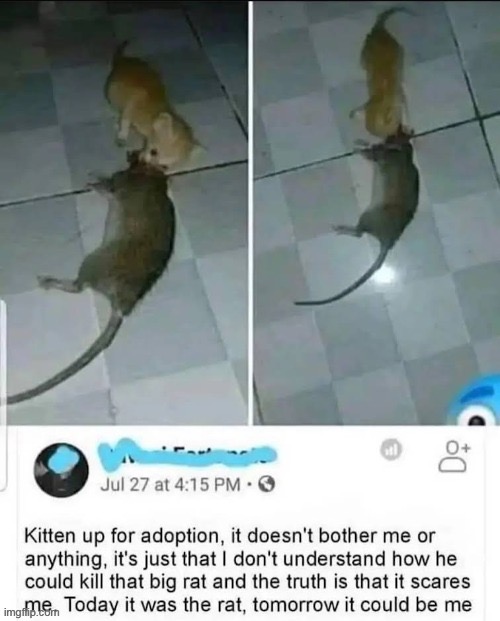
Task: Click the rat's long tail in left photo
Action: click(59, 360)
